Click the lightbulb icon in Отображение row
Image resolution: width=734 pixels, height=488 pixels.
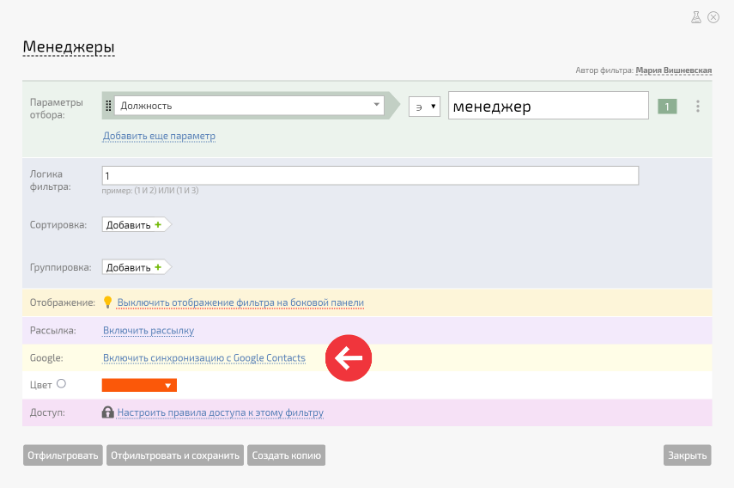tap(108, 302)
